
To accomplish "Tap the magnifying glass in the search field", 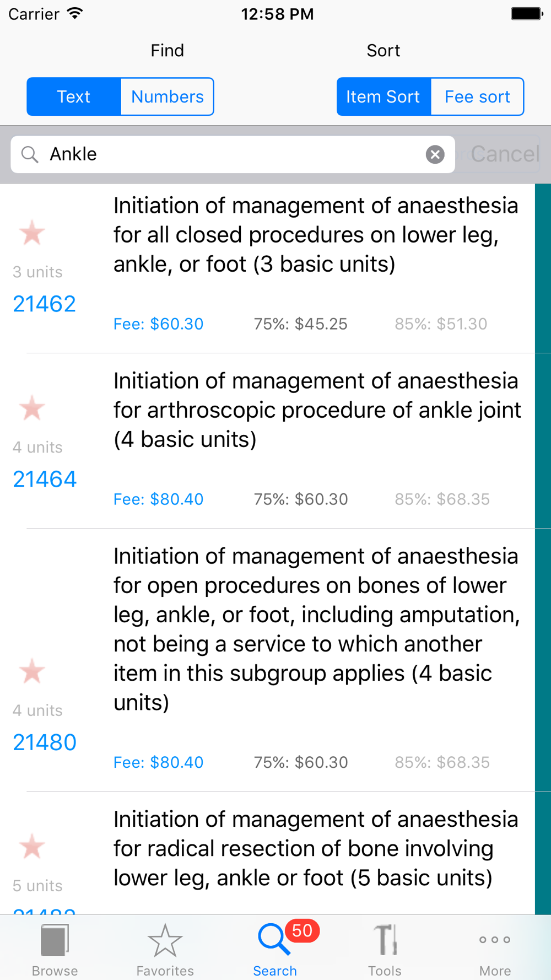I will tap(30, 154).
